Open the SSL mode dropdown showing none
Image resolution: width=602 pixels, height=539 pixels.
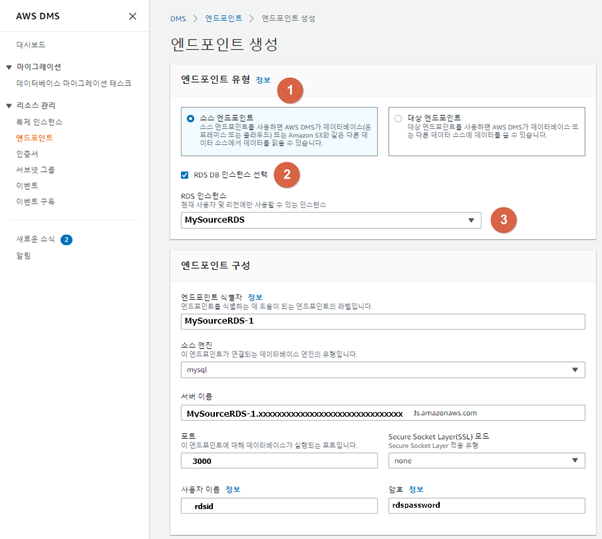pyautogui.click(x=487, y=461)
